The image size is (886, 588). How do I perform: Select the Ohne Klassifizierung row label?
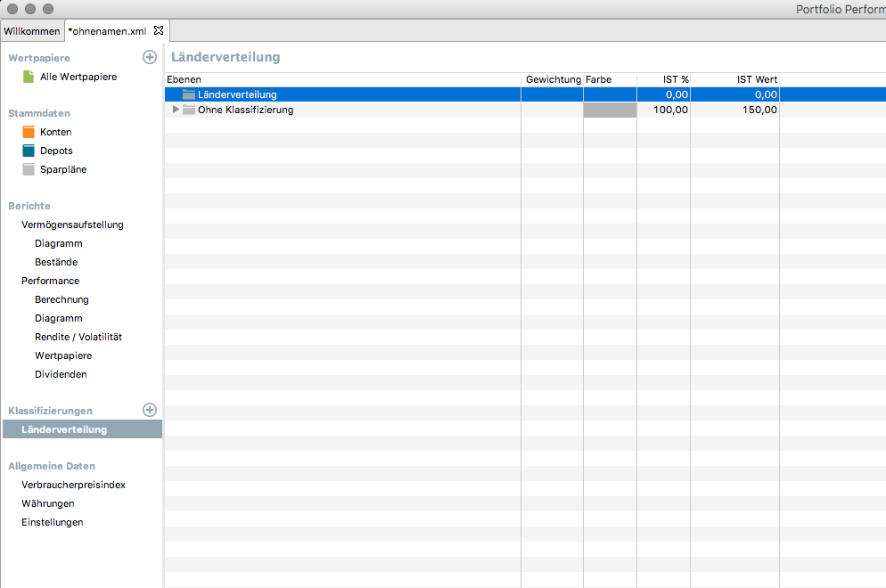click(x=246, y=110)
